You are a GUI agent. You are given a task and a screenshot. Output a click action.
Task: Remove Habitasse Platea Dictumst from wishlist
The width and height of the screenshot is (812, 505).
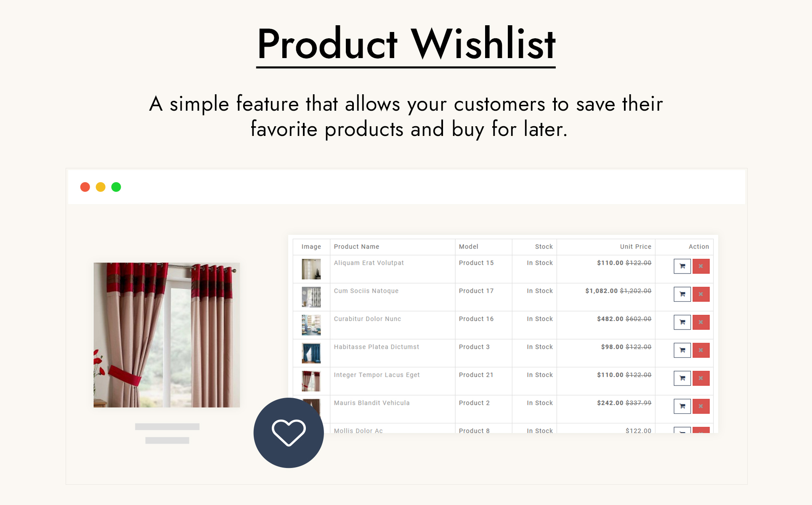701,350
